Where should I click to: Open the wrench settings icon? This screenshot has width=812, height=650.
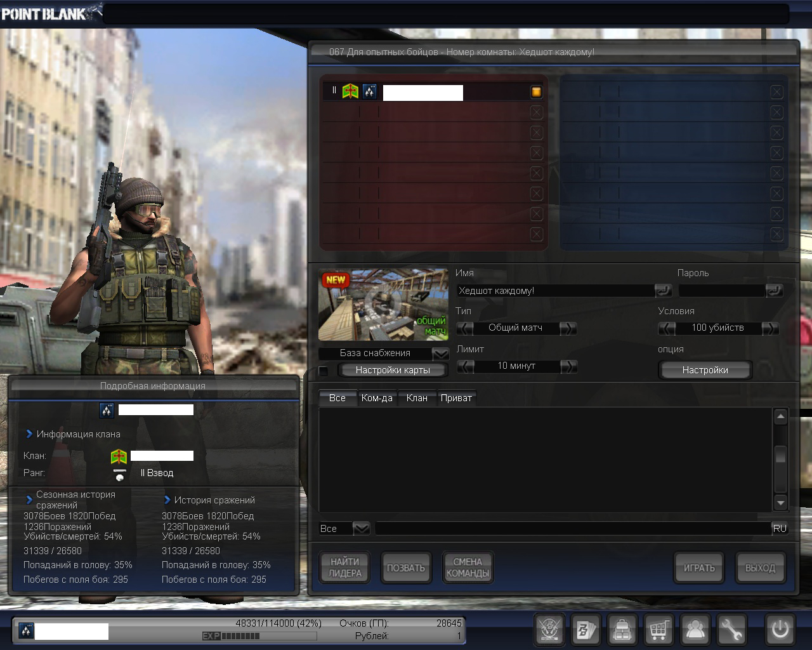pyautogui.click(x=731, y=630)
